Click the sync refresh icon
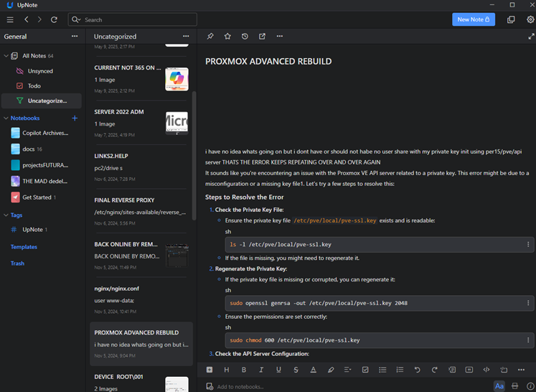Image resolution: width=536 pixels, height=392 pixels. pyautogui.click(x=54, y=19)
